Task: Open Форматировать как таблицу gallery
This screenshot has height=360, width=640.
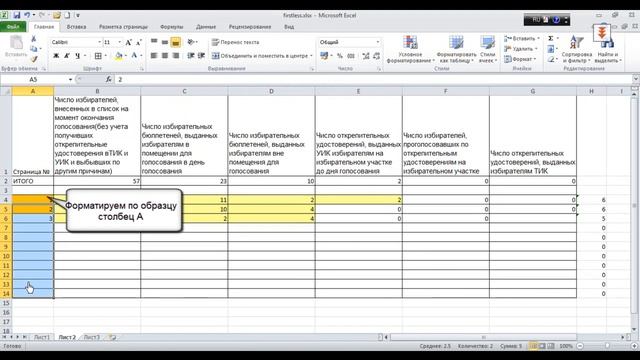Action: click(x=456, y=49)
